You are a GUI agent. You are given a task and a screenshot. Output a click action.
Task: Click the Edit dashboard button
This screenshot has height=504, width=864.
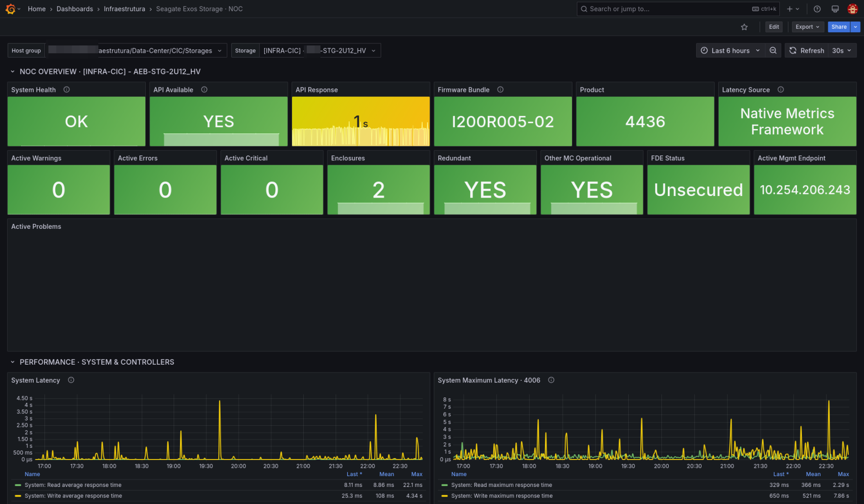point(774,27)
